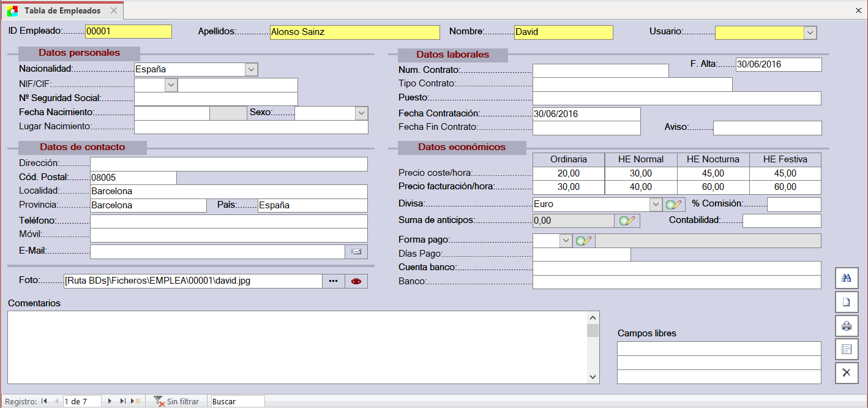Click the browse button with three dots for Foto
The image size is (868, 408).
coord(333,281)
